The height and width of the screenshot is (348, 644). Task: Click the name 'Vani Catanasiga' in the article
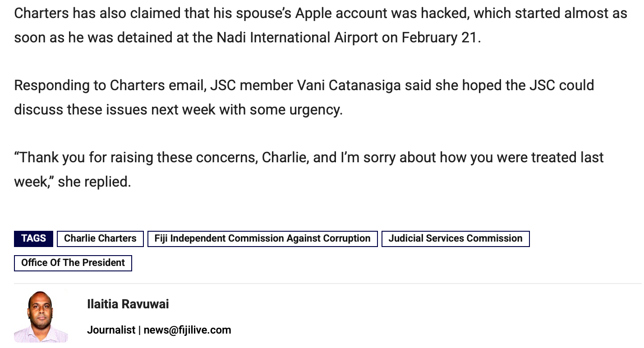click(x=349, y=85)
